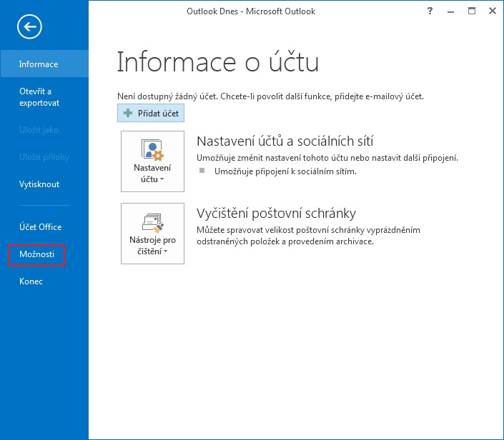This screenshot has width=504, height=440.
Task: Close the Outlook window
Action: point(492,11)
